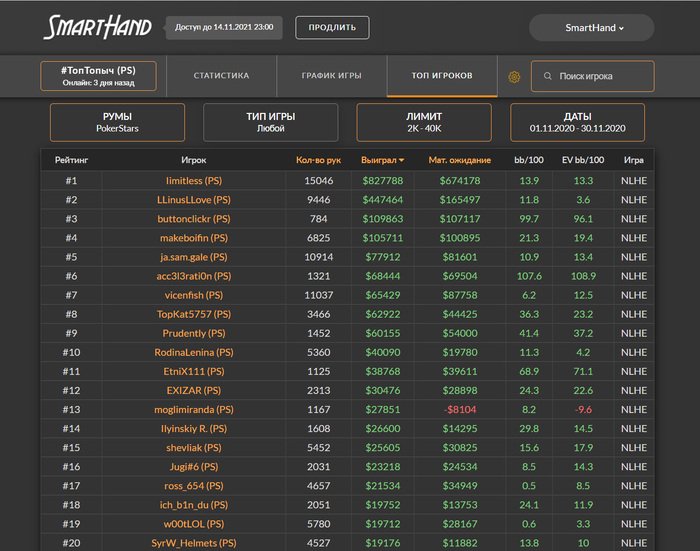The image size is (700, 551).
Task: Open player moglimiranda (PS) link
Action: [x=194, y=409]
